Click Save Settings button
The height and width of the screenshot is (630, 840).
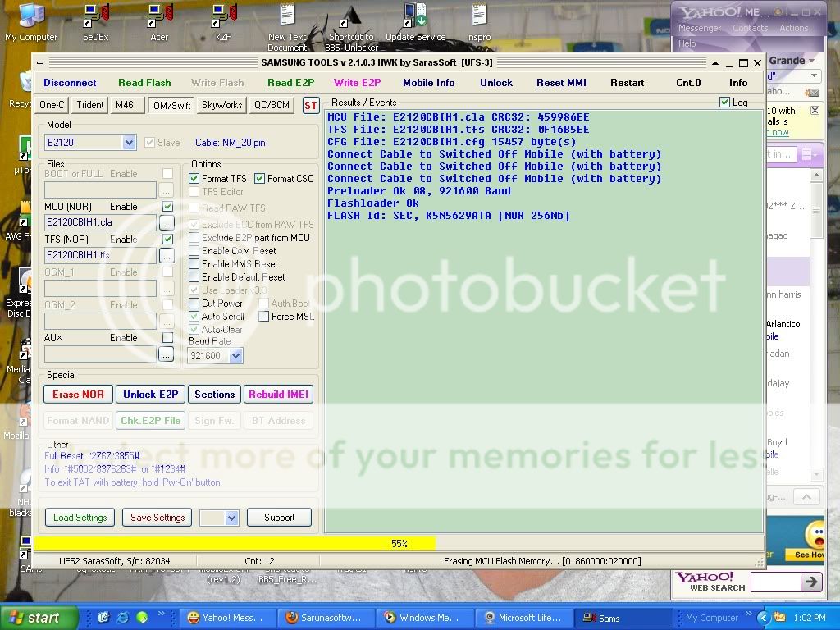[157, 517]
